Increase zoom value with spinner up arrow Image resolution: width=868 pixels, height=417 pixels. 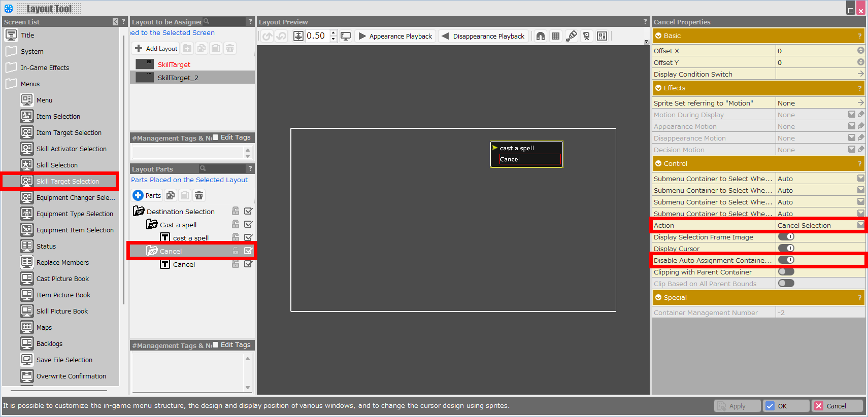[333, 33]
